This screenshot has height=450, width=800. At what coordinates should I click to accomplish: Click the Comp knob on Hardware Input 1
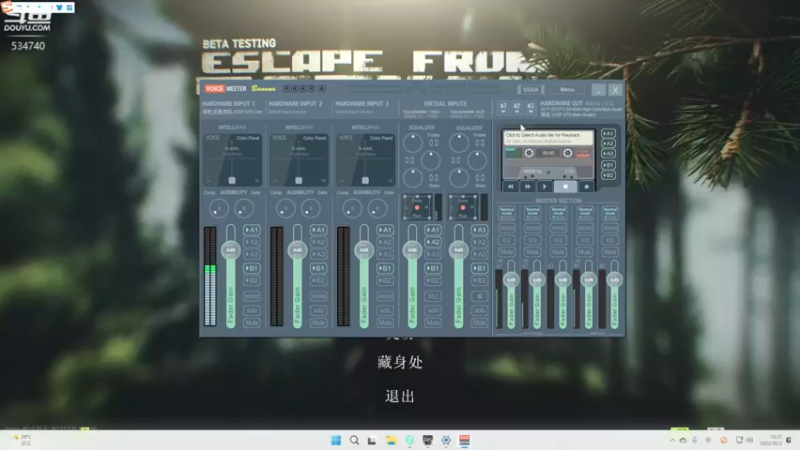click(219, 208)
